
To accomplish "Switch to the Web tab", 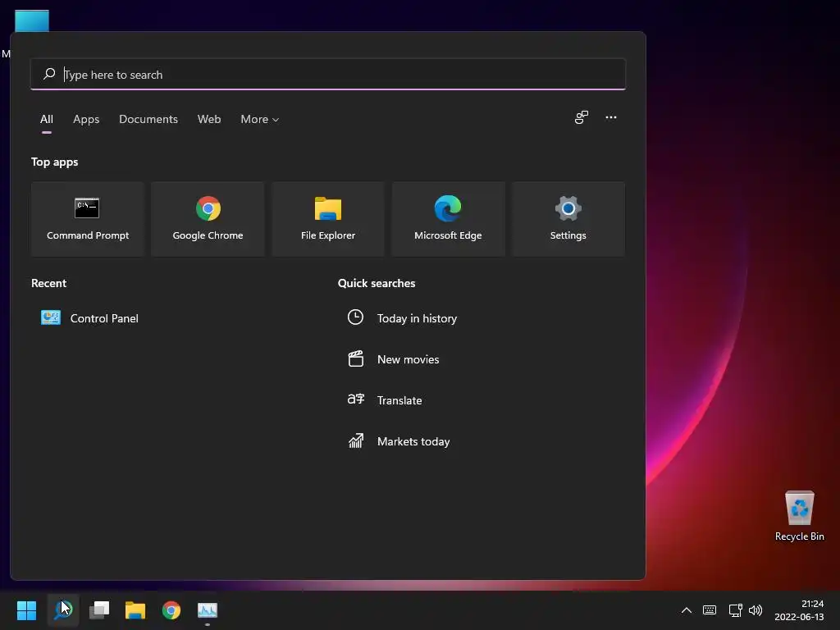I will click(209, 120).
